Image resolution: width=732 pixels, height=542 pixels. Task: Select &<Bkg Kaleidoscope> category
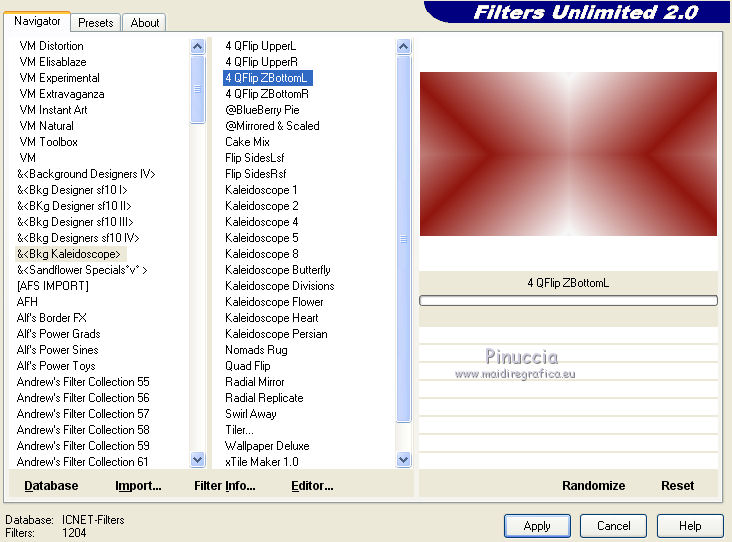pyautogui.click(x=69, y=253)
